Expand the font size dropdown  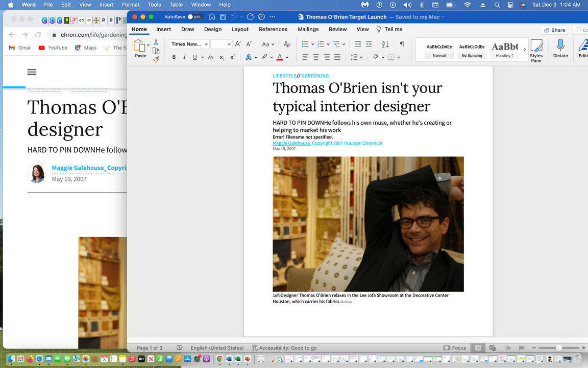(x=229, y=44)
